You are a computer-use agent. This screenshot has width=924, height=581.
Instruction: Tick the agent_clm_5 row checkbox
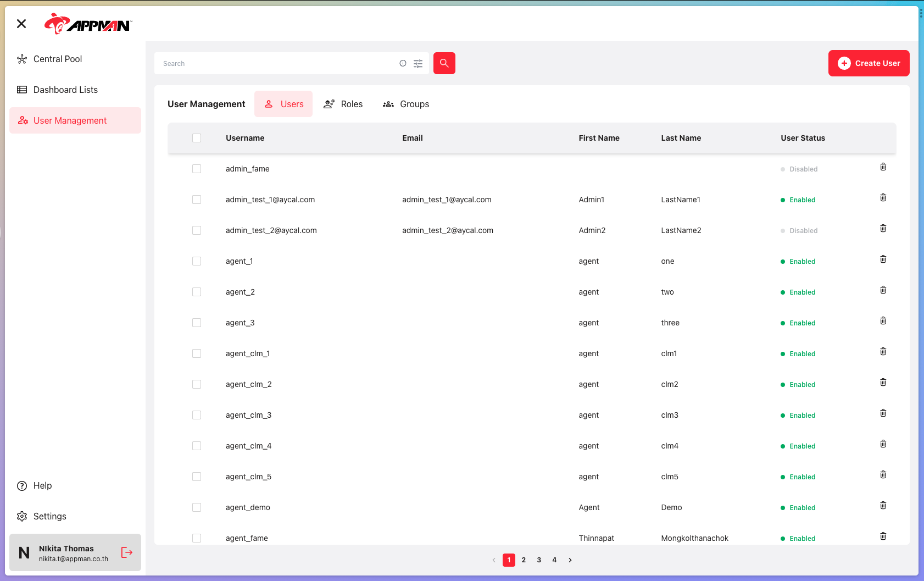[197, 477]
